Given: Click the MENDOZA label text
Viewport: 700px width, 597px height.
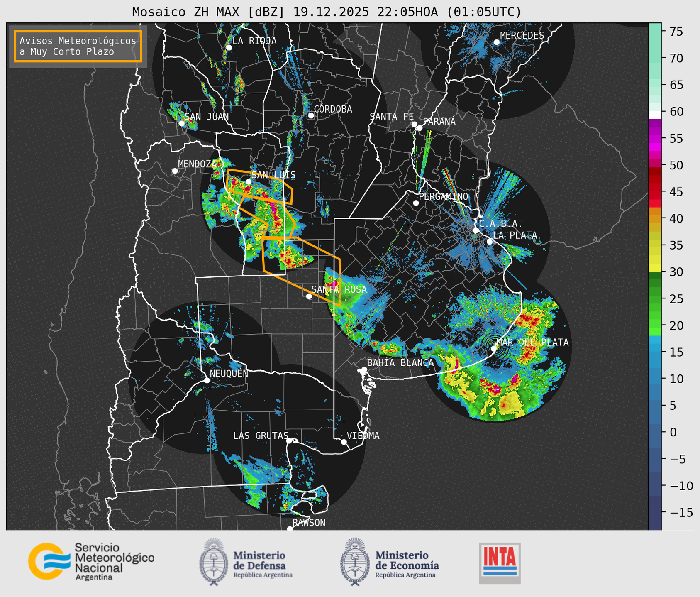Looking at the screenshot, I should [x=197, y=164].
